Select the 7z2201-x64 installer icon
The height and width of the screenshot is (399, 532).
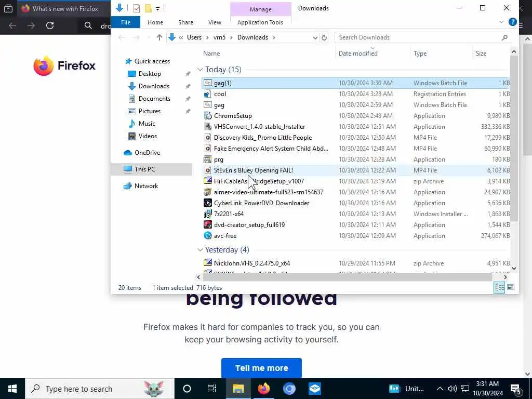coord(208,214)
